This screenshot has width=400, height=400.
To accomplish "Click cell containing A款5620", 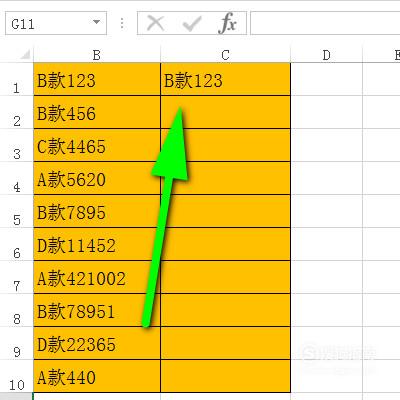I will 97,178.
